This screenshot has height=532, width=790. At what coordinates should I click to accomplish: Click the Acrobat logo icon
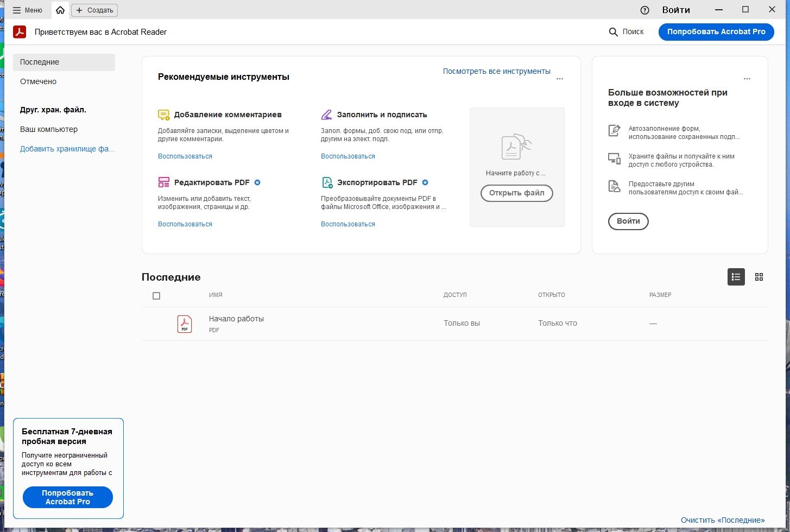coord(20,32)
